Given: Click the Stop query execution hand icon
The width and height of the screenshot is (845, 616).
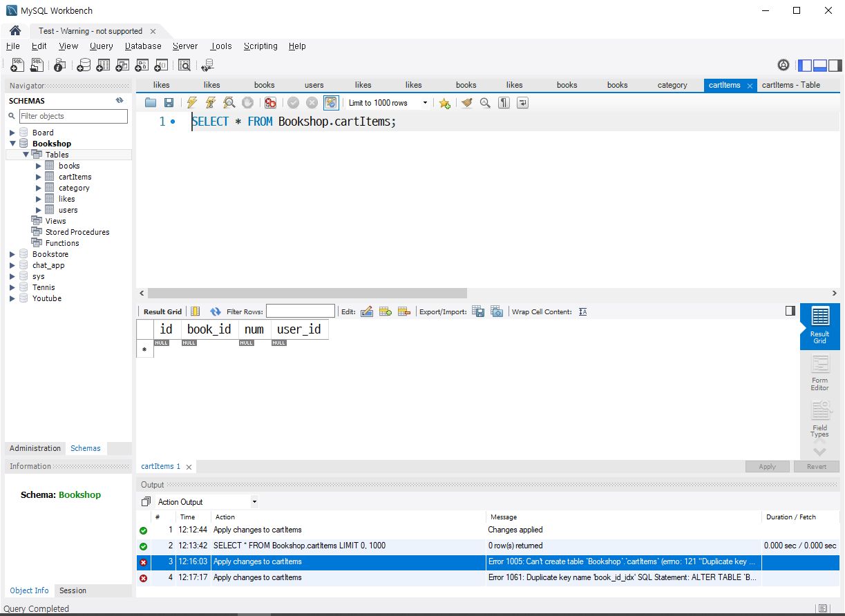Looking at the screenshot, I should (247, 102).
